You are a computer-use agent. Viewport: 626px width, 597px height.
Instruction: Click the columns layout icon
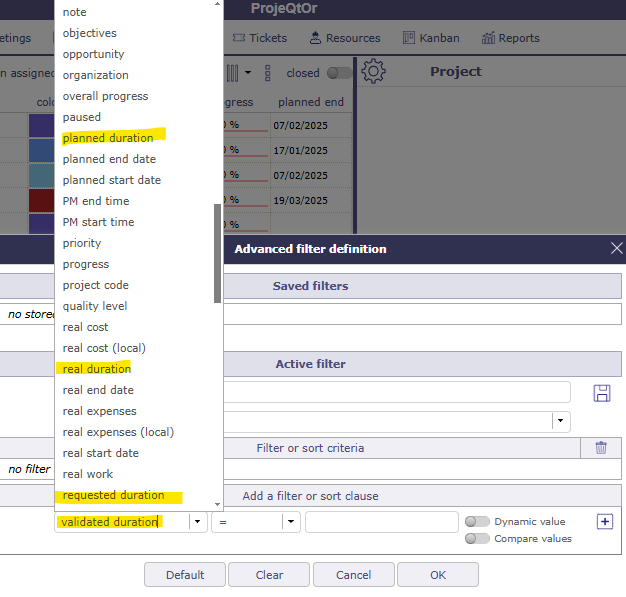click(x=232, y=73)
